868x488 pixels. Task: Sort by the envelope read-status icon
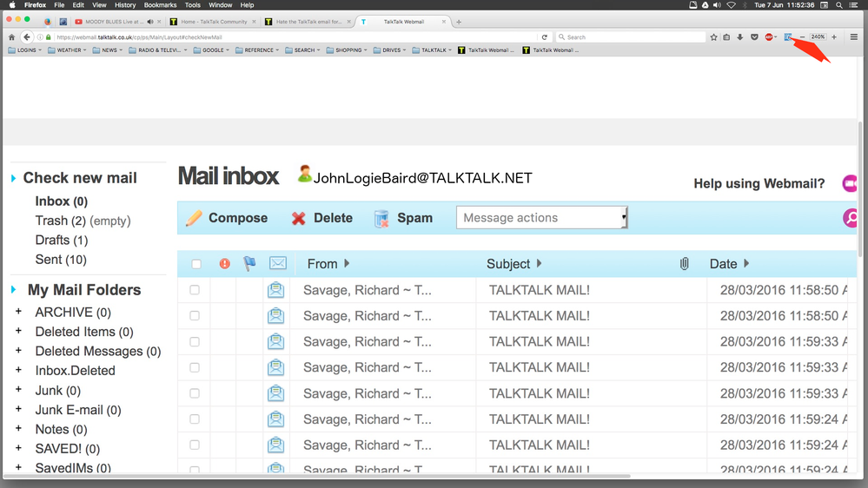pyautogui.click(x=278, y=263)
